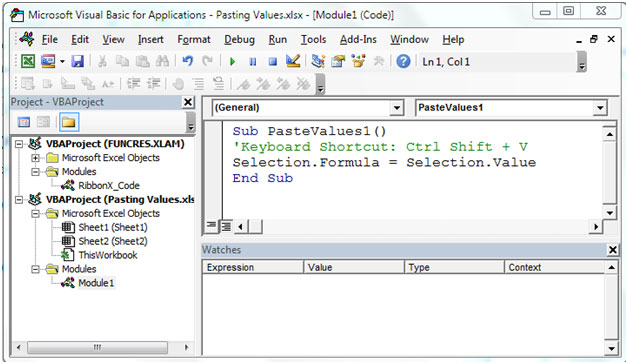The image size is (628, 364).
Task: Click the Reset stop button
Action: tap(273, 62)
